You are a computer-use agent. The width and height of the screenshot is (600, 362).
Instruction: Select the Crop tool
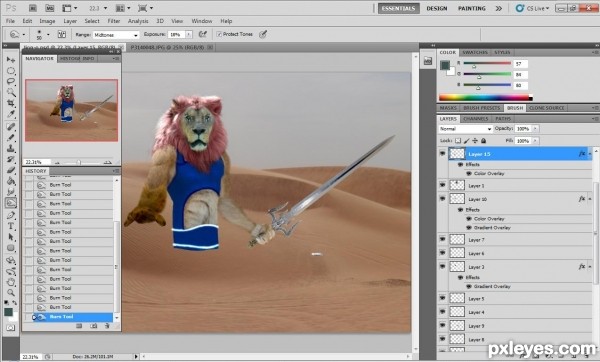click(x=11, y=103)
